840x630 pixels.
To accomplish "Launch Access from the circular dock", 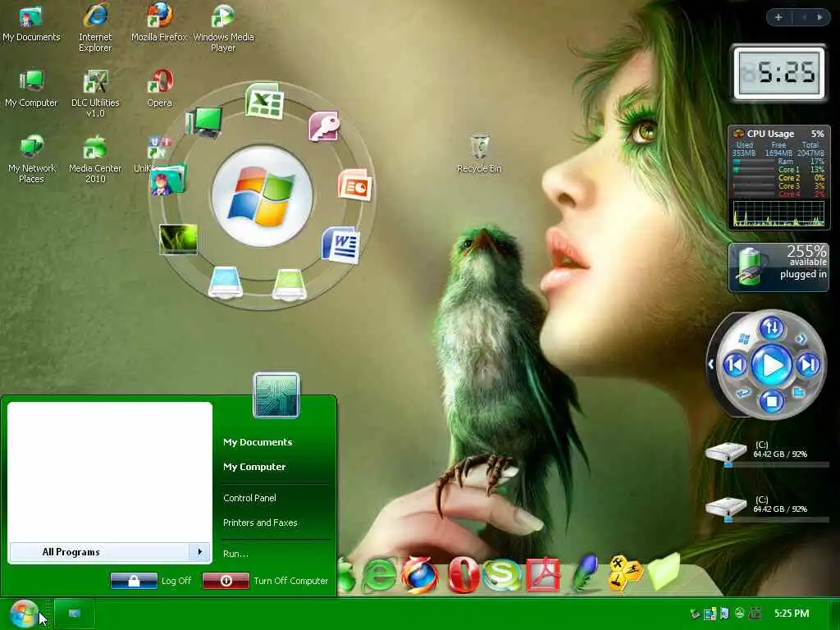I will pyautogui.click(x=324, y=126).
